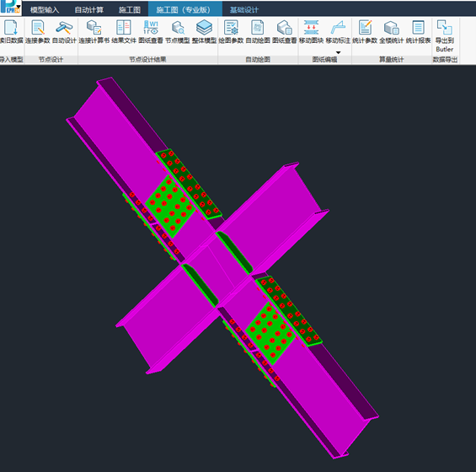Open the 连接参数 connection parameters tool

[x=38, y=31]
